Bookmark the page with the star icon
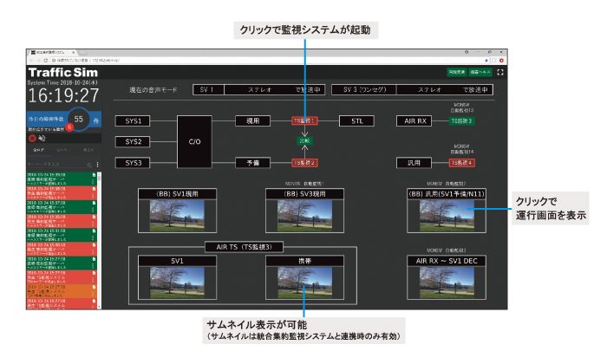 click(486, 61)
